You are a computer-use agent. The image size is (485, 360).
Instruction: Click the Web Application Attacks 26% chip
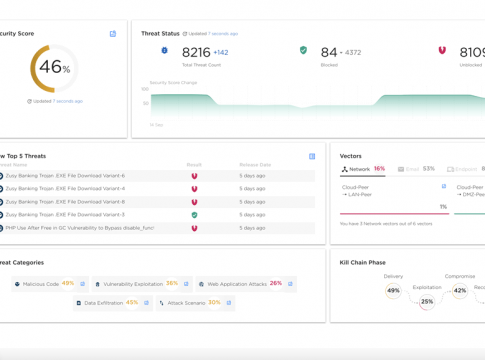coord(246,284)
